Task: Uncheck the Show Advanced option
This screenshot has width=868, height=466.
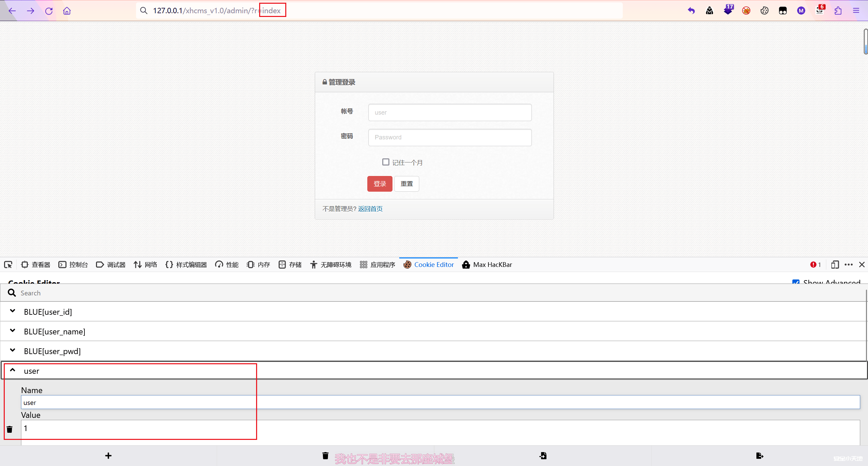Action: [796, 282]
